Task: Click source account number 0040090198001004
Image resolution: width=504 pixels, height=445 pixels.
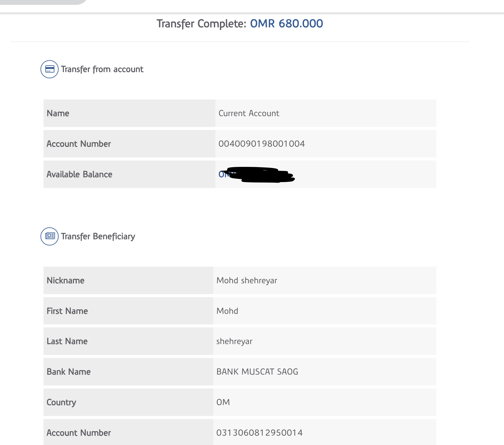Action: tap(261, 144)
